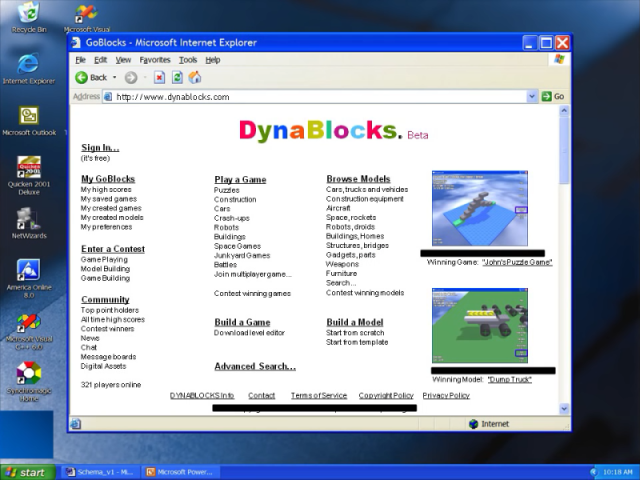
Task: Open the Tools menu
Action: click(x=188, y=60)
